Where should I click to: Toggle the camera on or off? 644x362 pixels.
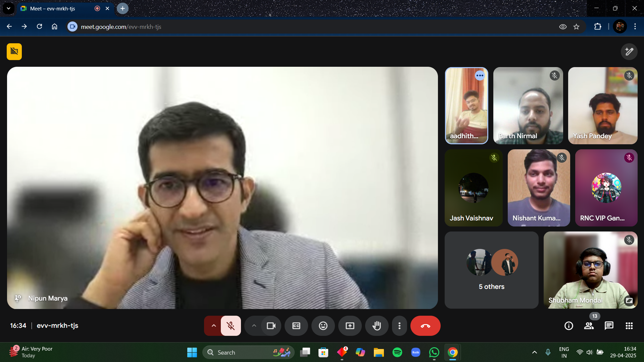coord(271,326)
